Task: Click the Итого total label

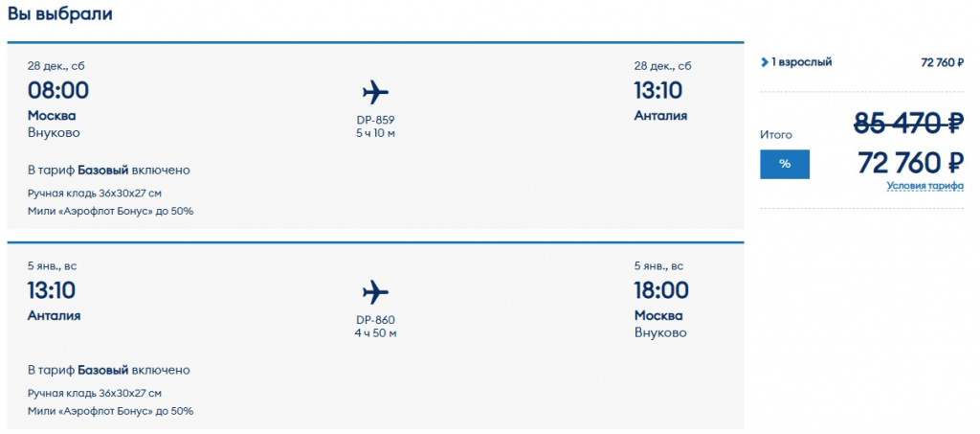Action: point(775,135)
